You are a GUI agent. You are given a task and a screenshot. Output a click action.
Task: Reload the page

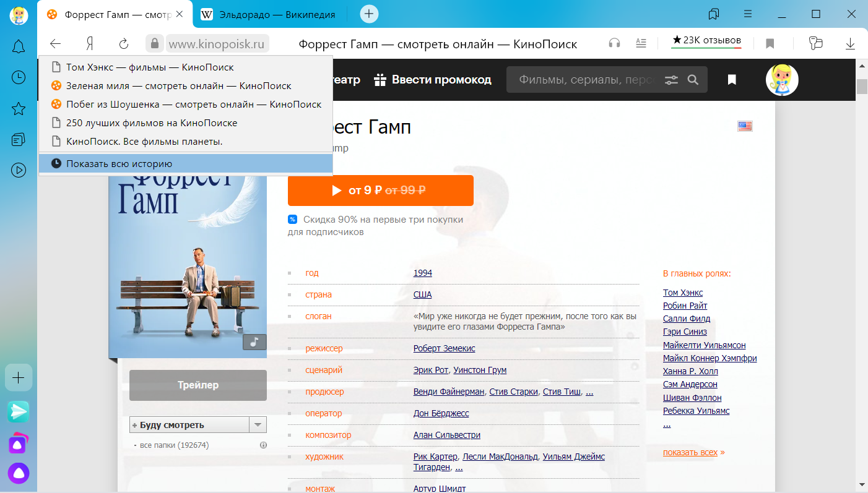[x=124, y=43]
